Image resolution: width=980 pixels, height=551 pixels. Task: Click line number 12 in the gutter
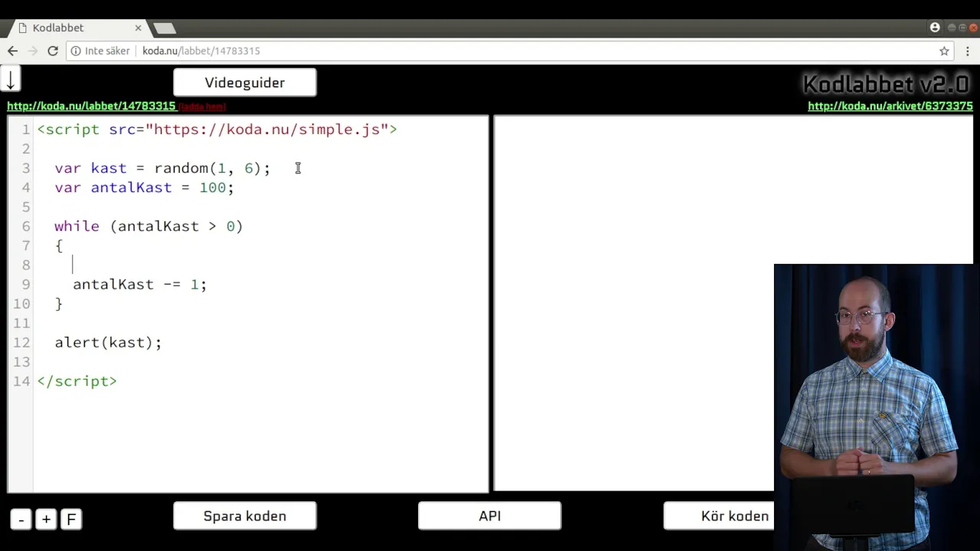pyautogui.click(x=21, y=342)
